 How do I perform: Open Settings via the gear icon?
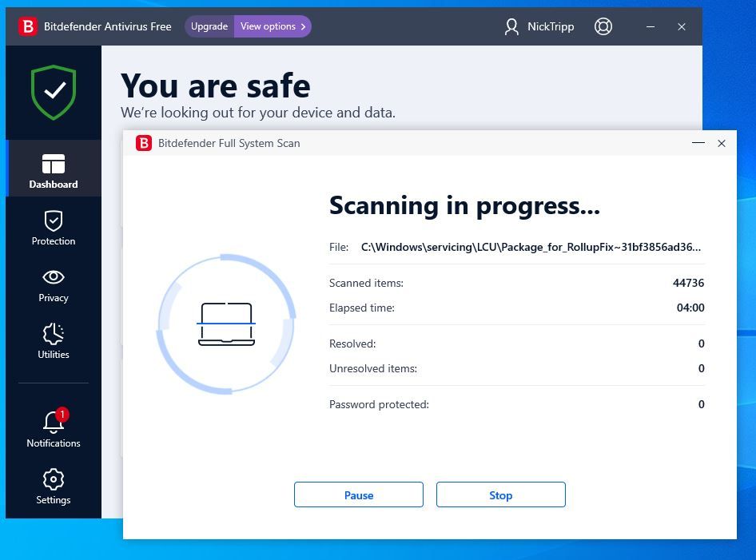[x=54, y=479]
